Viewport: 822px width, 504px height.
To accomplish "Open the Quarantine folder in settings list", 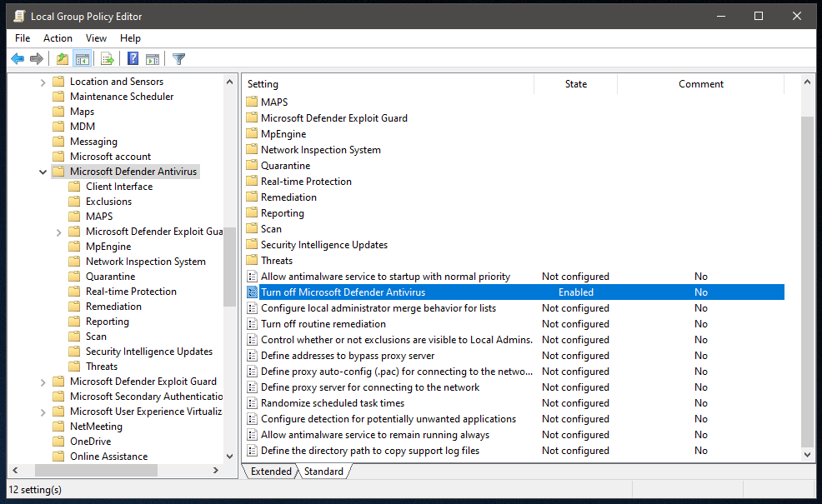I will (285, 166).
